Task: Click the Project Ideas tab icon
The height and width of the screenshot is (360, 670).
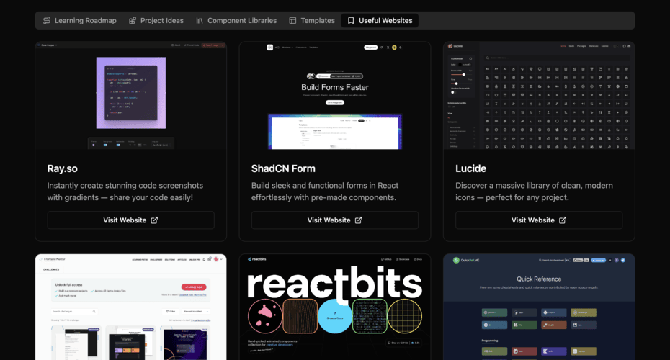Action: click(x=132, y=20)
